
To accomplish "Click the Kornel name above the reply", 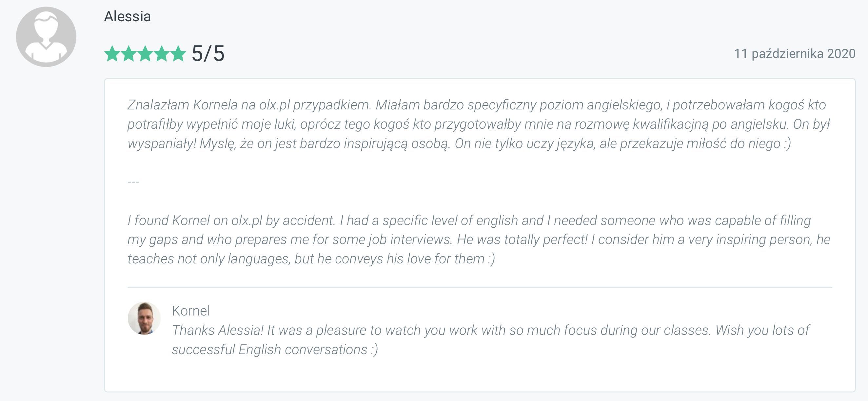I will pos(191,311).
